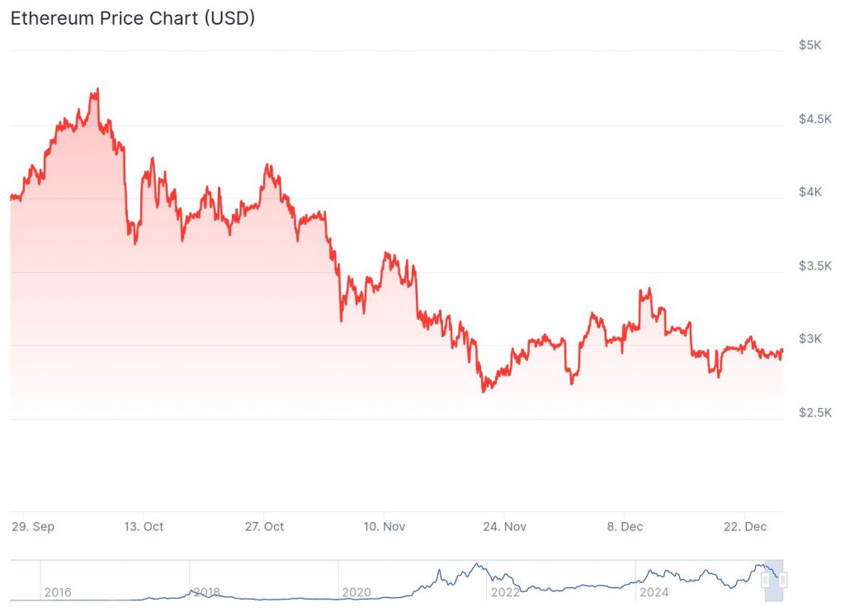Click the 2024 label in the navigator
The width and height of the screenshot is (845, 616).
click(x=653, y=592)
